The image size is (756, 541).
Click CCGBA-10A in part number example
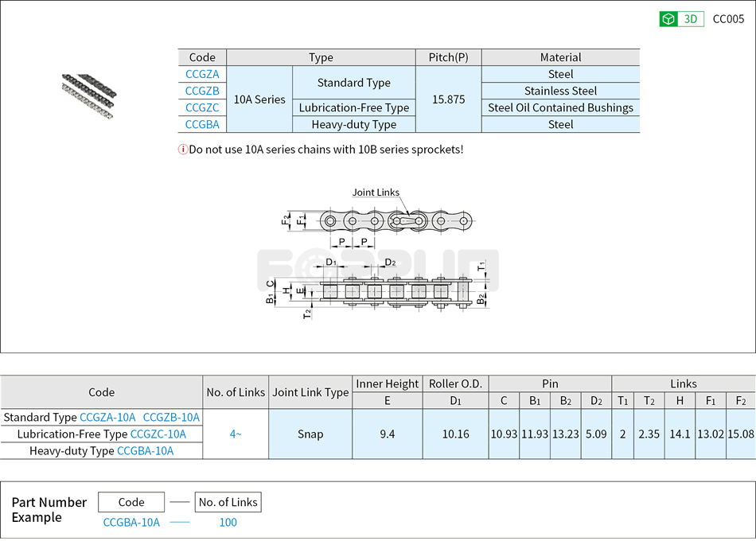coord(131,522)
